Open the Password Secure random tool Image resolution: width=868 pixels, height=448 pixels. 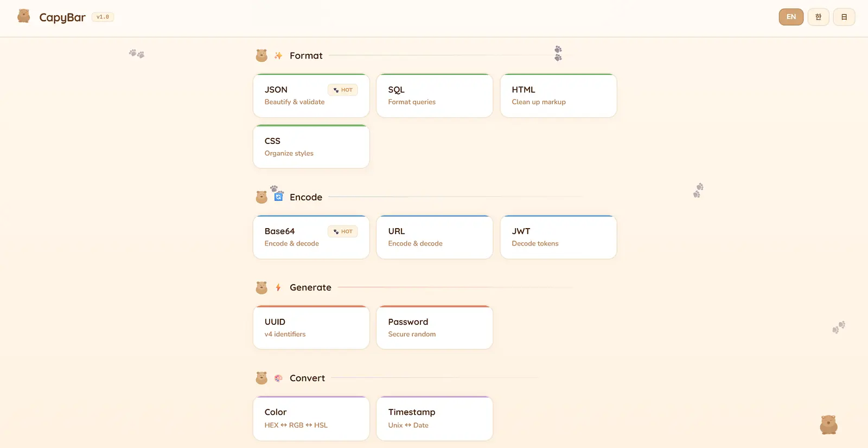click(435, 327)
